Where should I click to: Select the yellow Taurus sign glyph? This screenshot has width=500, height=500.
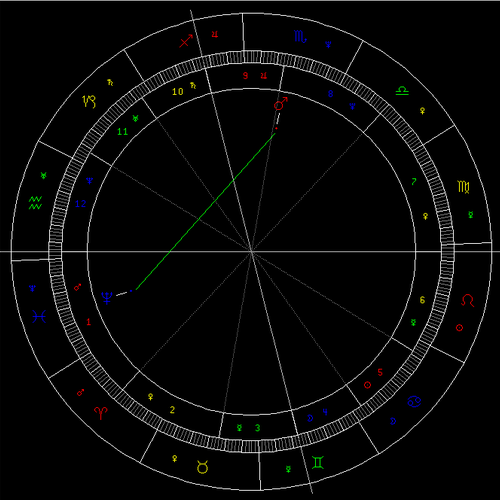(x=202, y=467)
